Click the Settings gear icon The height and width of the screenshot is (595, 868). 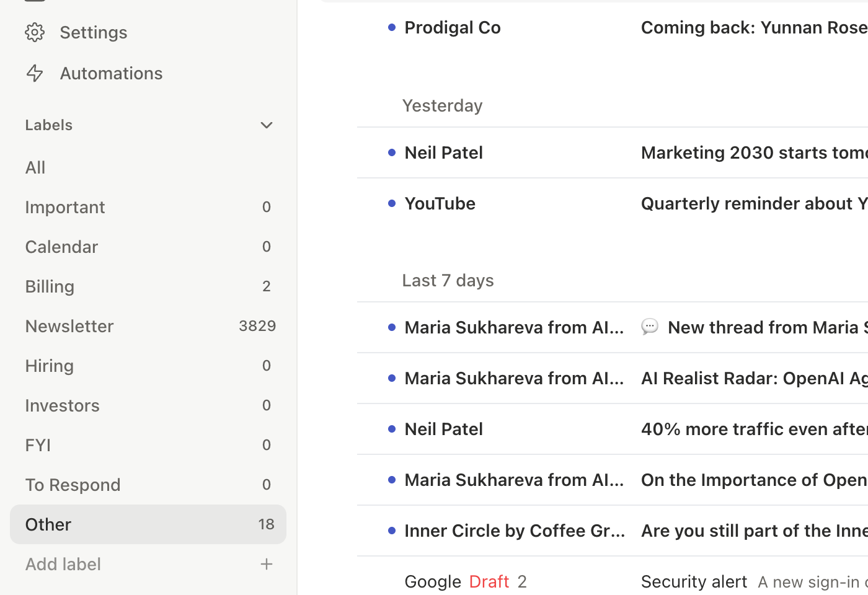point(35,32)
